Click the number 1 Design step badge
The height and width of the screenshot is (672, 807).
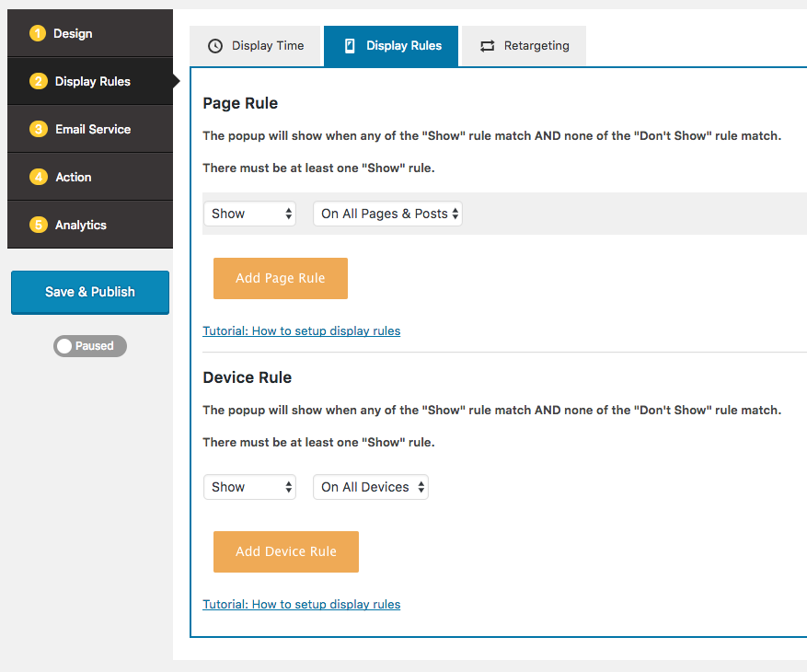(x=38, y=34)
